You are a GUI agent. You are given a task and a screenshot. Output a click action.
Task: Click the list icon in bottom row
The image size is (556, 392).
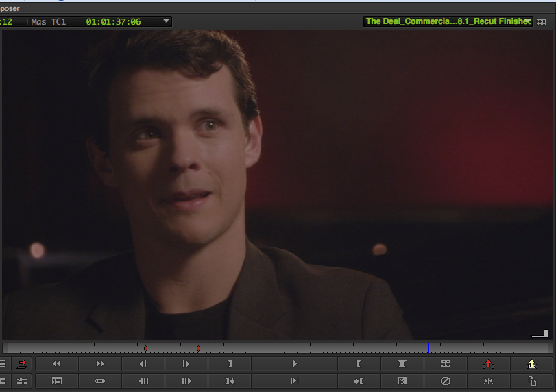57,381
